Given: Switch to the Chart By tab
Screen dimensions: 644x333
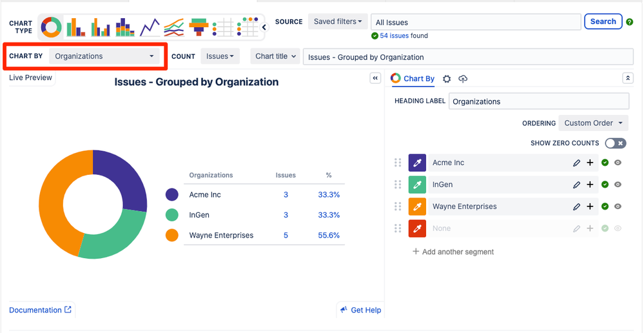Looking at the screenshot, I should (413, 79).
